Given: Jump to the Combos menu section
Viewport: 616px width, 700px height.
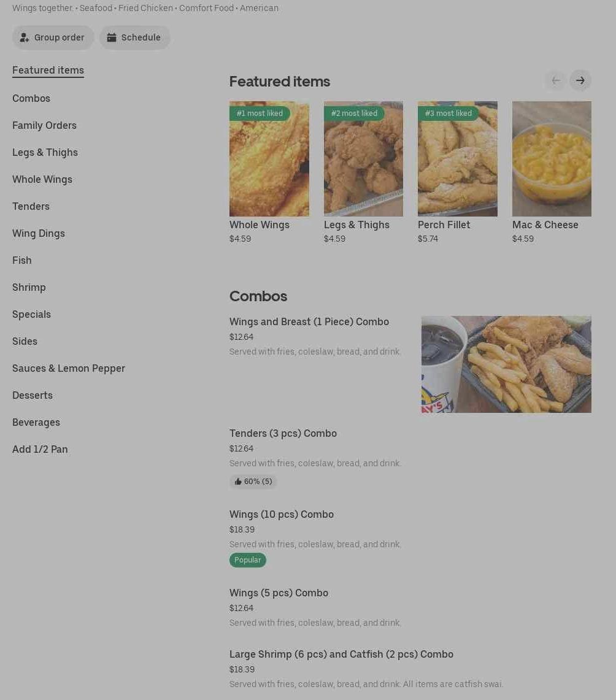Looking at the screenshot, I should 31,98.
